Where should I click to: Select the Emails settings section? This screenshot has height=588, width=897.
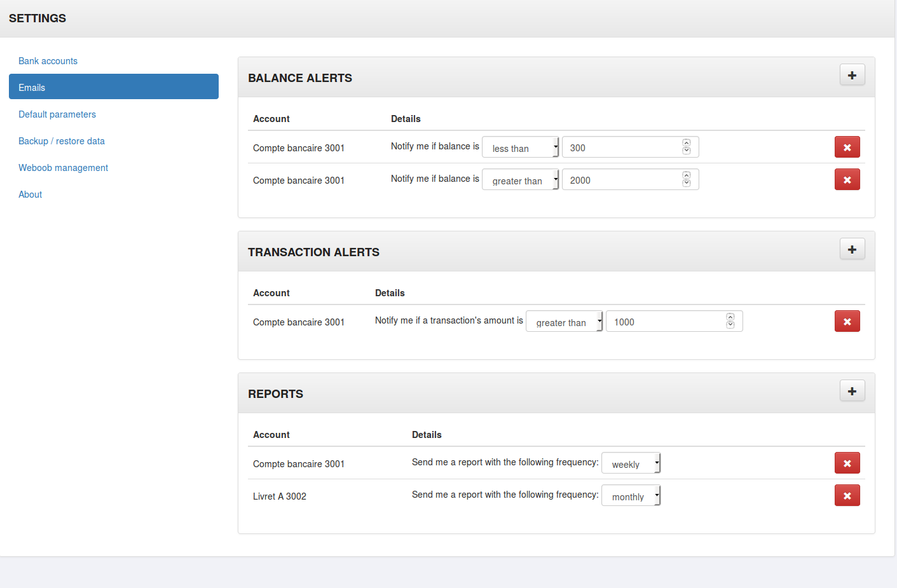114,86
